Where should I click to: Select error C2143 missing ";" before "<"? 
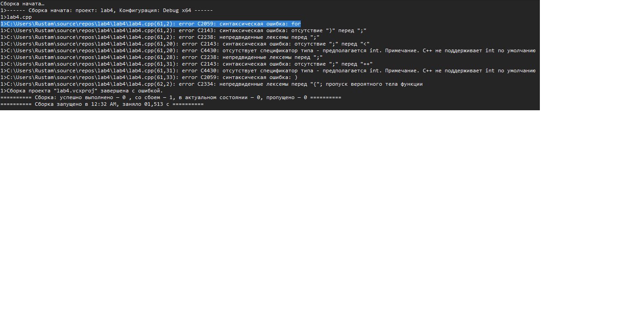coord(185,44)
